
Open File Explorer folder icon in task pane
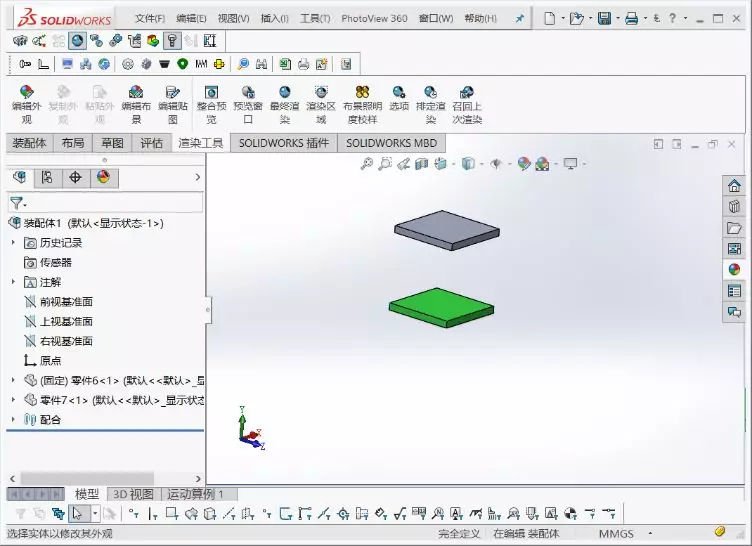[x=734, y=228]
